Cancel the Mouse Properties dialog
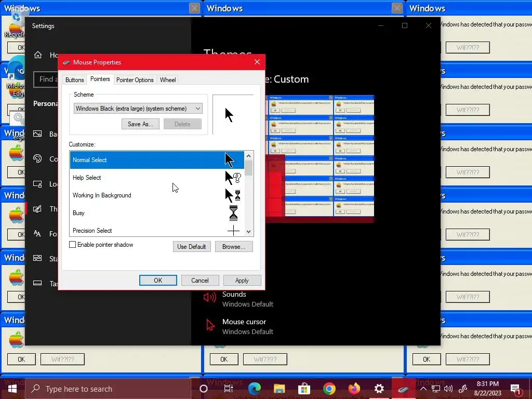 tap(200, 280)
